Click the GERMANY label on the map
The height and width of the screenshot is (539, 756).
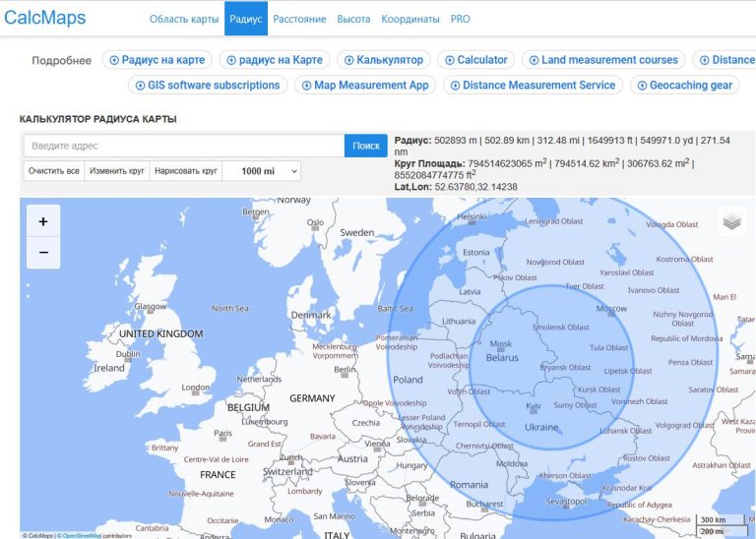click(312, 398)
